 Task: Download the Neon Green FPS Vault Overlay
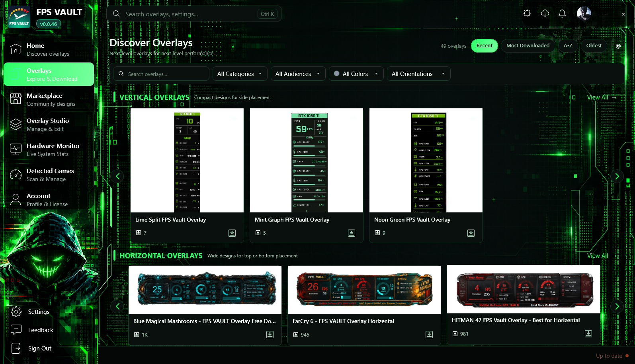[471, 233]
